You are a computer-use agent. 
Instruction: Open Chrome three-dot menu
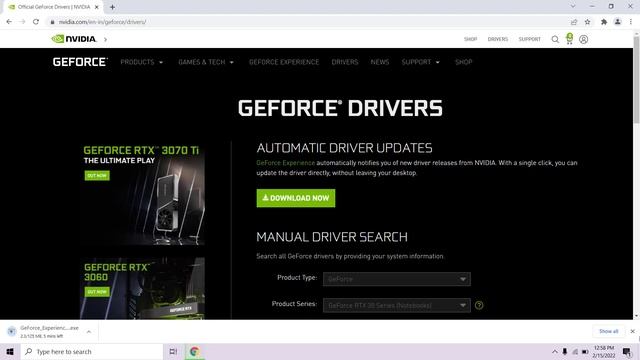[631, 22]
